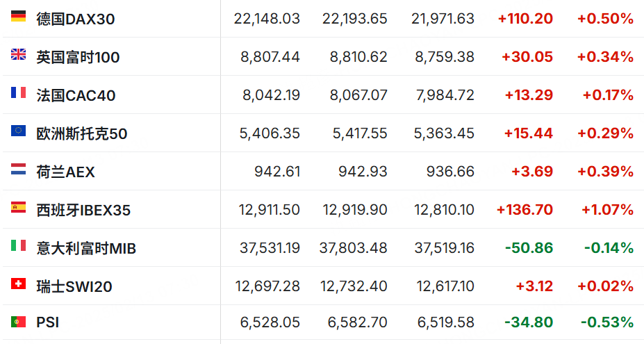
Task: Open the 荷兰AEX index link
Action: coord(65,172)
